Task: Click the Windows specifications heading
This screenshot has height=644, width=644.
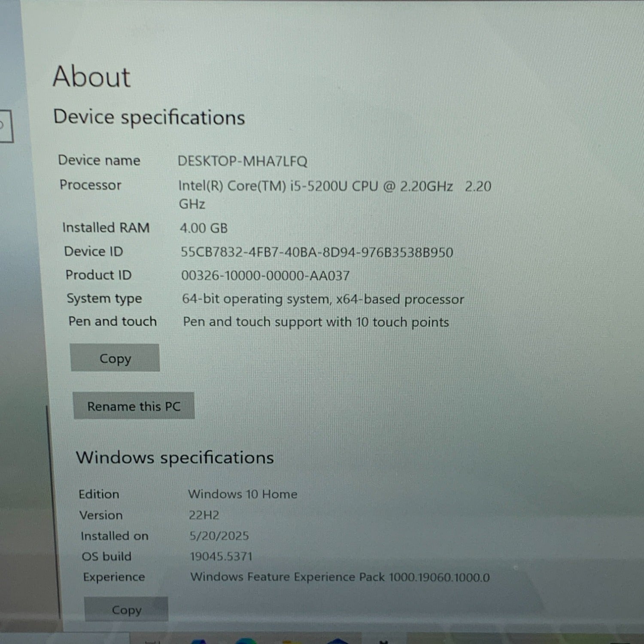Action: coord(175,458)
